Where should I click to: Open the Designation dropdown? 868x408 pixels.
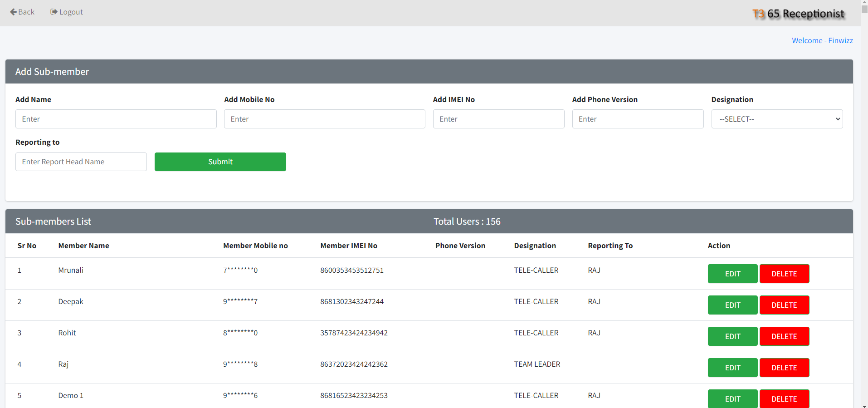(x=777, y=119)
